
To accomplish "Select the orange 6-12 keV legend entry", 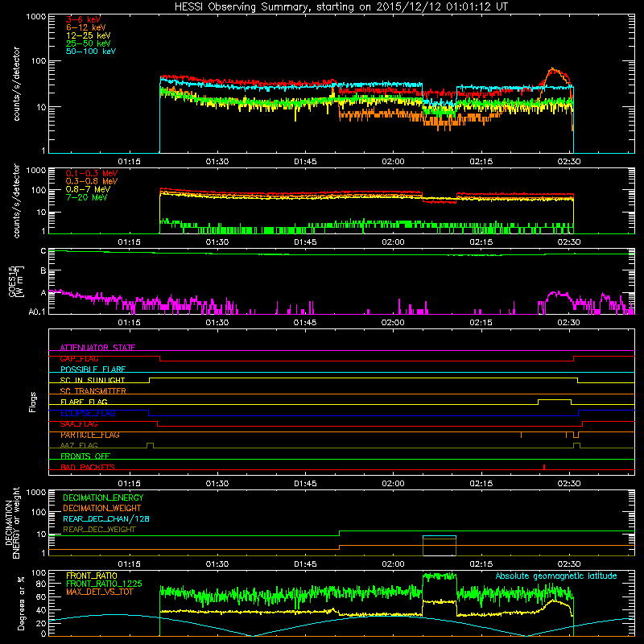I will point(86,27).
